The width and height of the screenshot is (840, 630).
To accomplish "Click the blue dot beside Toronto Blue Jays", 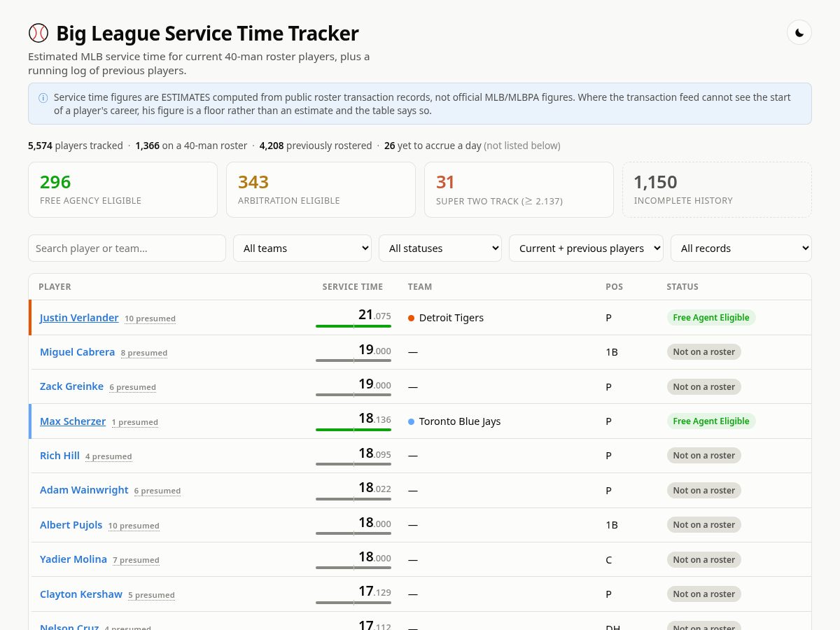I will 412,421.
